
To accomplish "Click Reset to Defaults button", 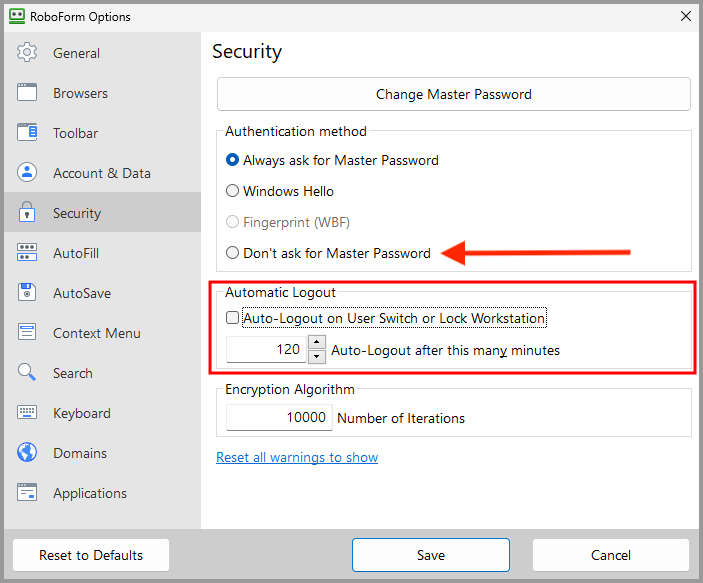I will click(91, 555).
